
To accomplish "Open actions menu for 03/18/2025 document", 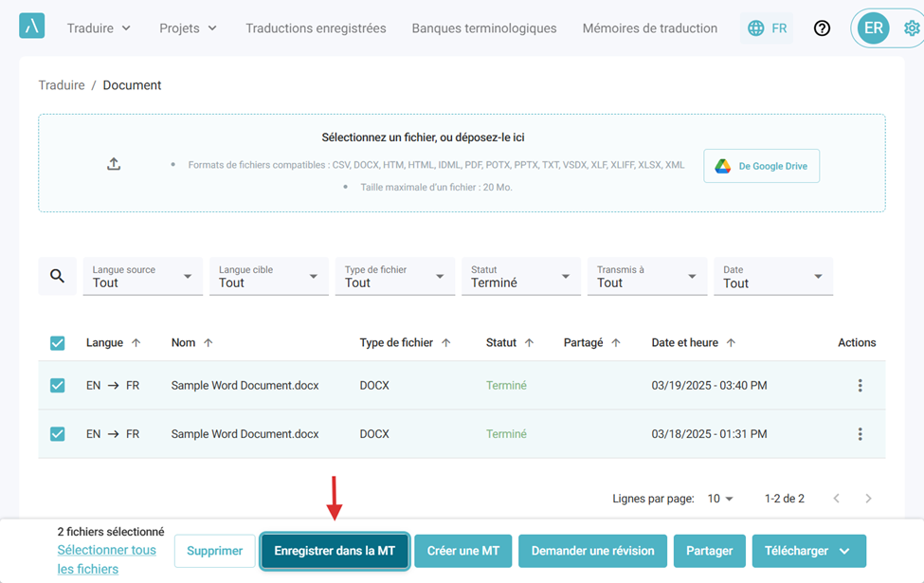I will click(860, 434).
